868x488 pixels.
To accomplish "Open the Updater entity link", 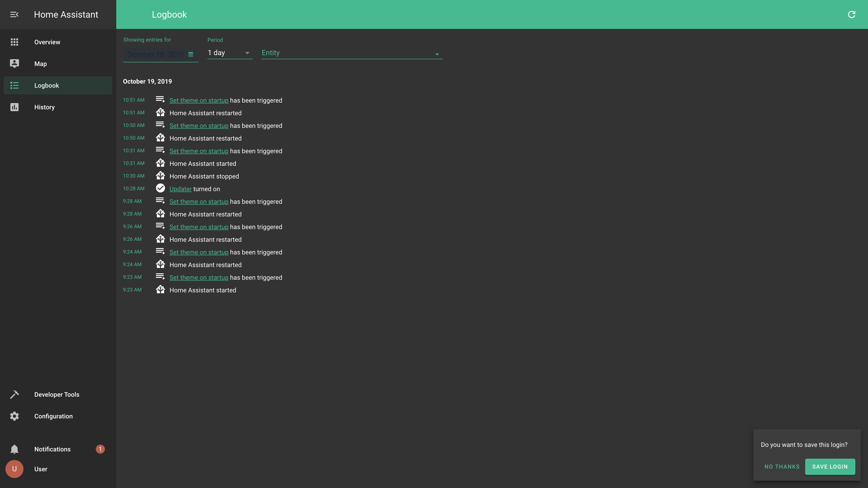I will pyautogui.click(x=180, y=189).
